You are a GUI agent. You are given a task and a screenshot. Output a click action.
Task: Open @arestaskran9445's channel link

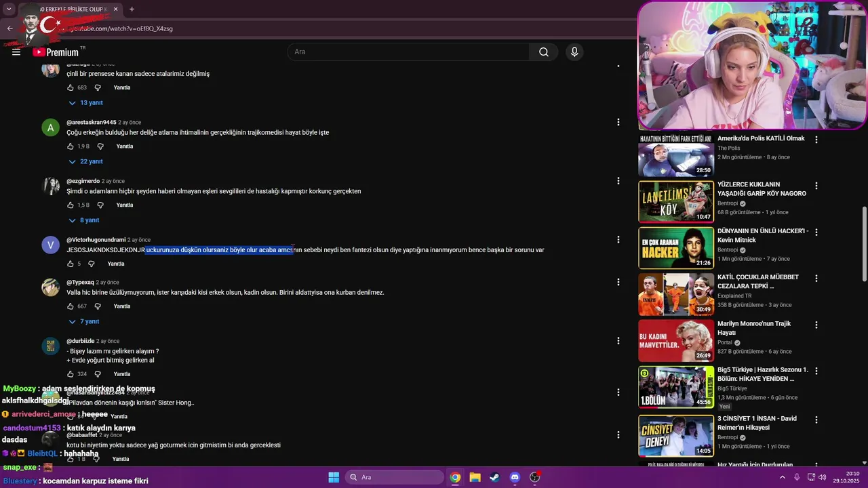(x=92, y=123)
